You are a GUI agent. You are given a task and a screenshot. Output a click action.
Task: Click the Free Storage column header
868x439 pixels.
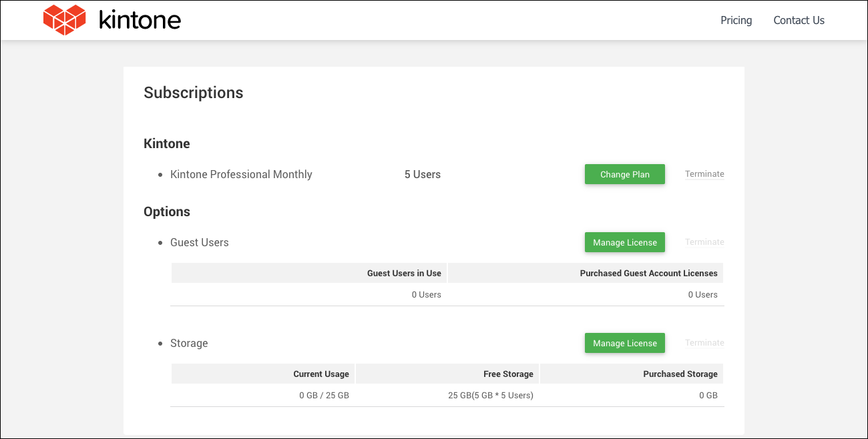click(508, 374)
